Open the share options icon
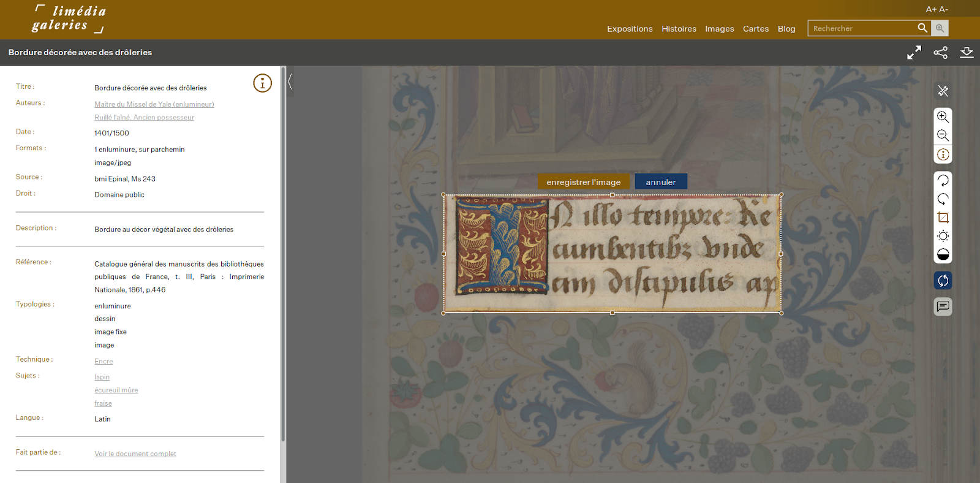The width and height of the screenshot is (980, 483). 940,53
